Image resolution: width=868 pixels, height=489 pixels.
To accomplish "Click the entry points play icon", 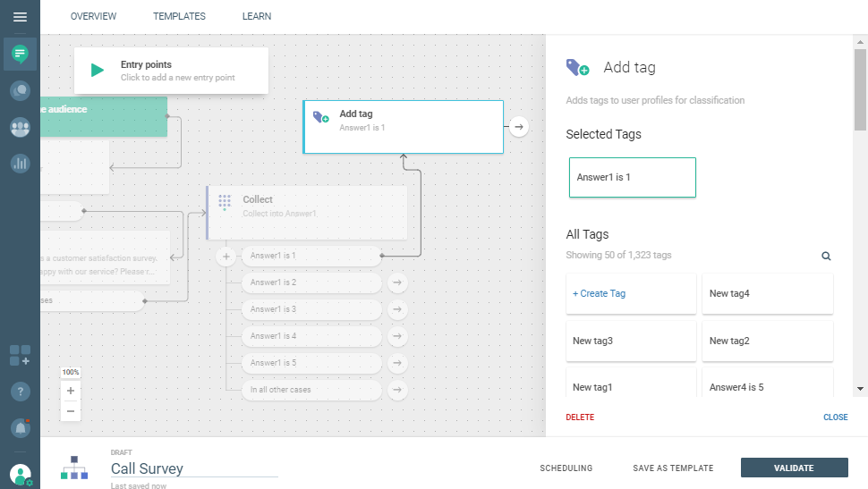I will [98, 71].
